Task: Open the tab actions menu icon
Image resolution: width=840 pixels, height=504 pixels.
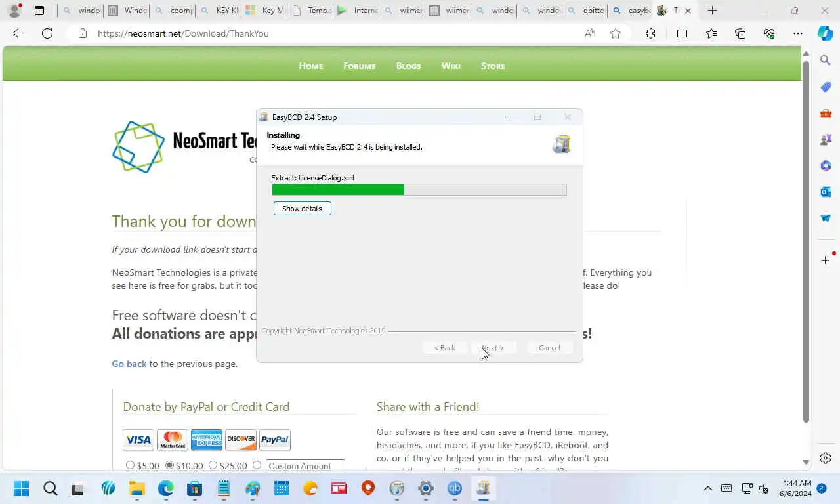Action: tap(39, 10)
